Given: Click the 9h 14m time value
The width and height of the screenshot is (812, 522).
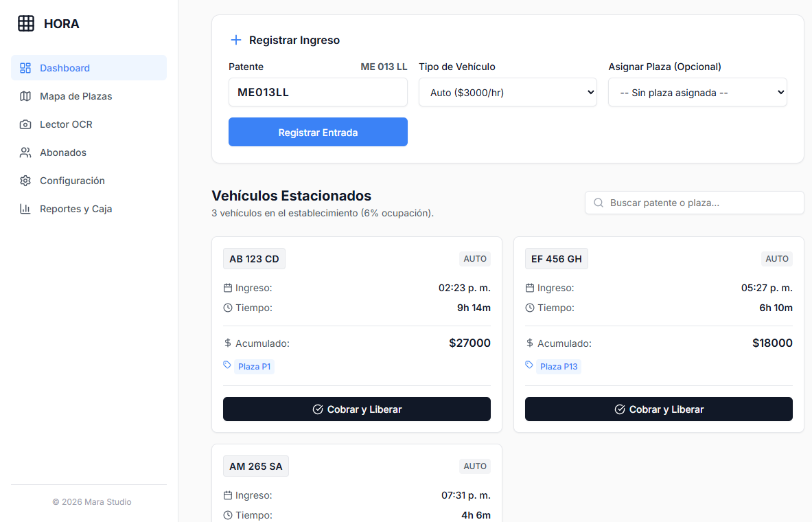Looking at the screenshot, I should (x=474, y=308).
